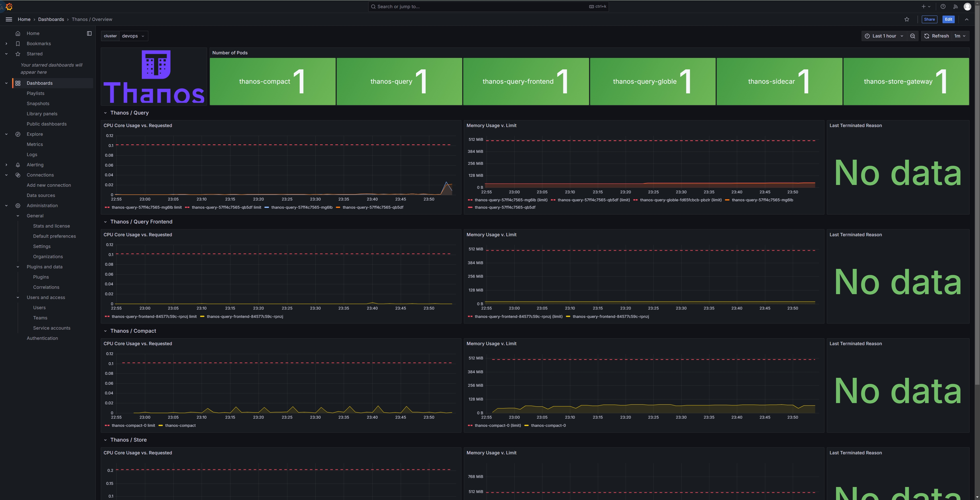Click the kiosk mode chevron icon
Screen dimensions: 980x500
(967, 19)
